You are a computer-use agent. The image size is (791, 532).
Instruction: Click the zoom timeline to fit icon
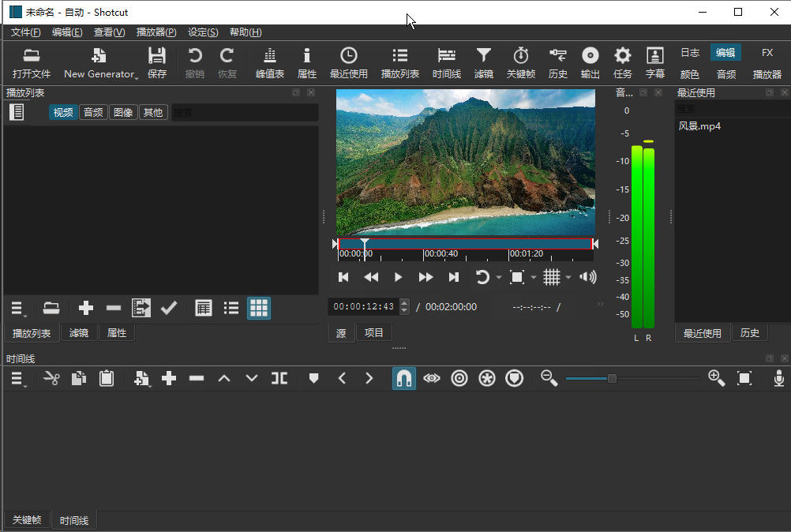[x=744, y=379]
